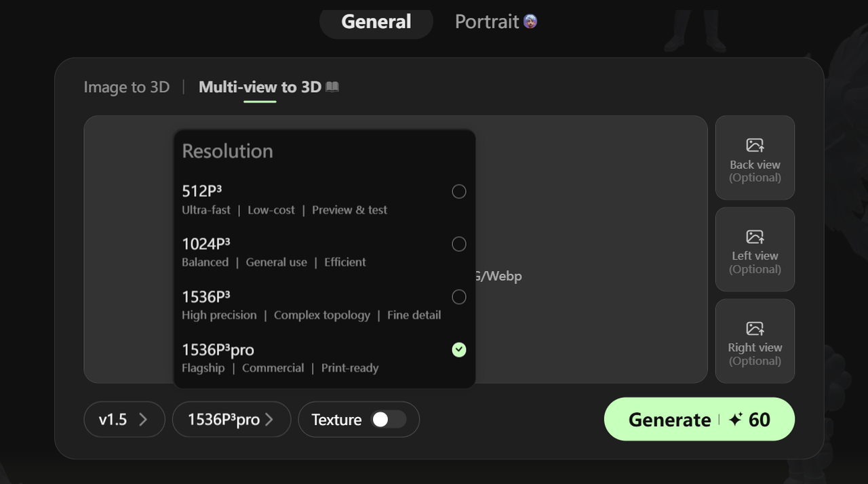Expand the v1.5 chevron arrow
868x484 pixels.
pos(144,420)
